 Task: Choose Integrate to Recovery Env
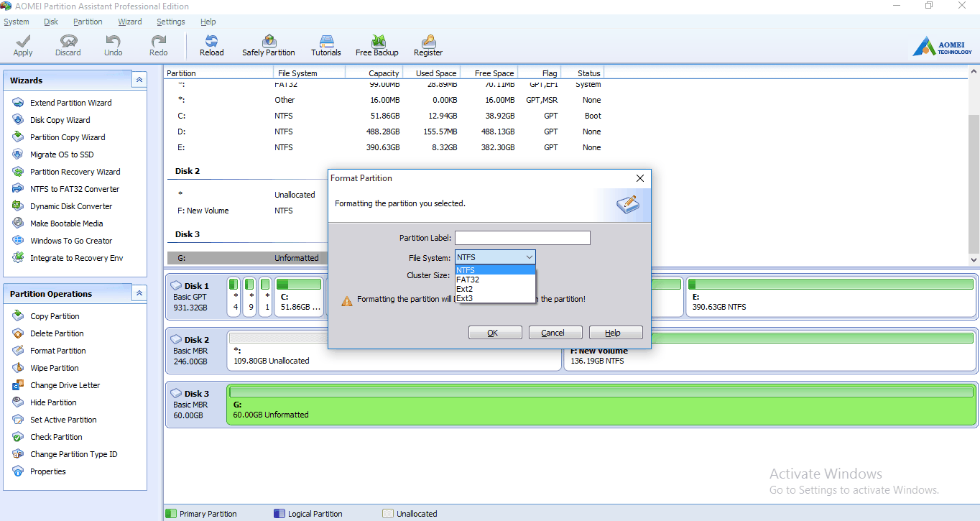click(68, 258)
